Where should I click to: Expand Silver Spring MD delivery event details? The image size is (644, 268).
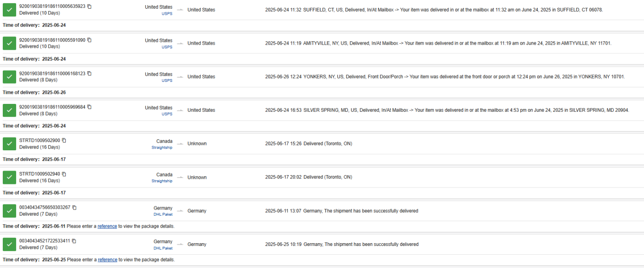[x=447, y=110]
